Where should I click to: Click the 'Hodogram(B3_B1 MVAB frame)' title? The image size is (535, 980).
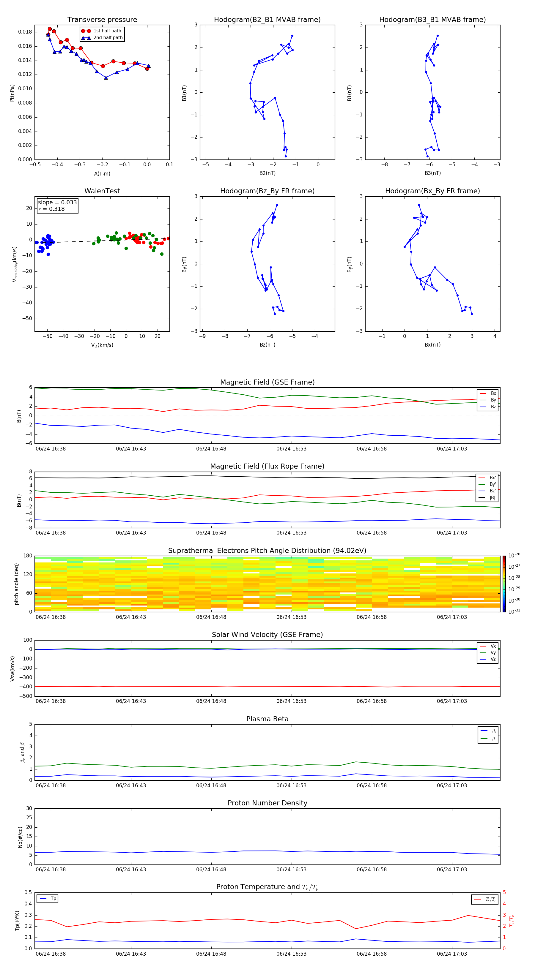(x=432, y=20)
